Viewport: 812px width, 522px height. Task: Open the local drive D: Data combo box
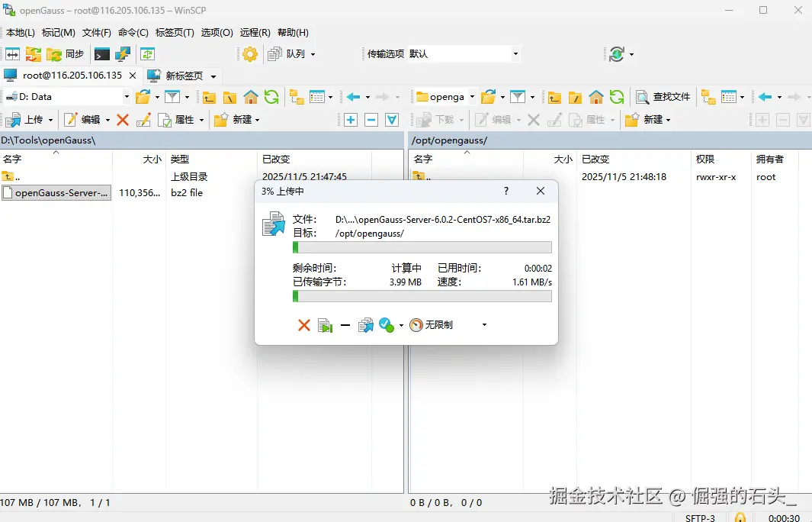(x=67, y=96)
